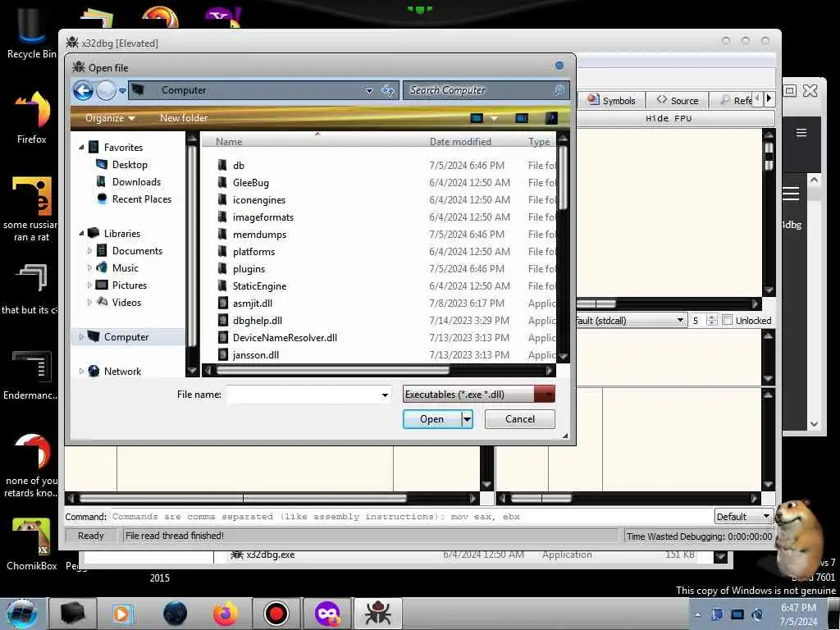Expand the Computer tree node
This screenshot has width=840, height=630.
[81, 337]
